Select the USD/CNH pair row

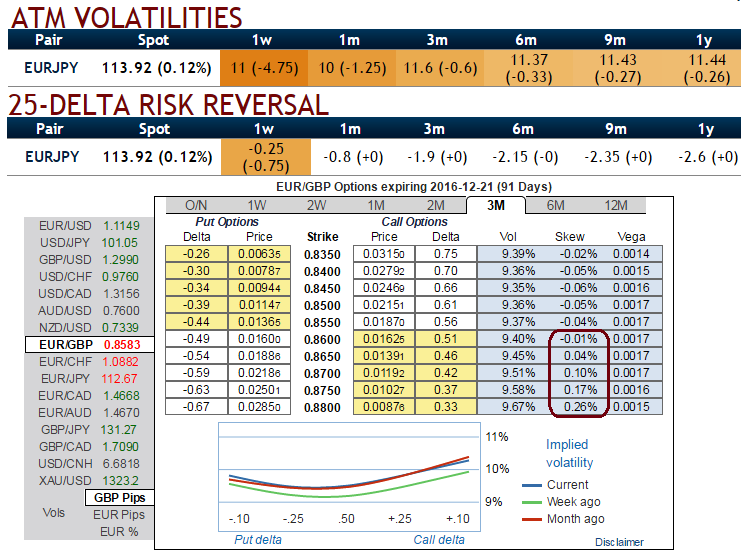(x=89, y=464)
